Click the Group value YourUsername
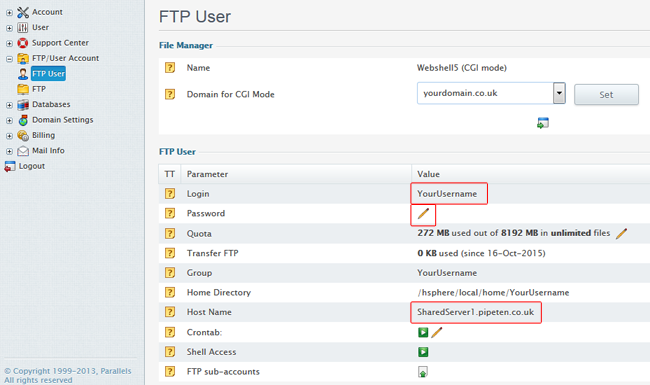The image size is (650, 385). tap(447, 273)
